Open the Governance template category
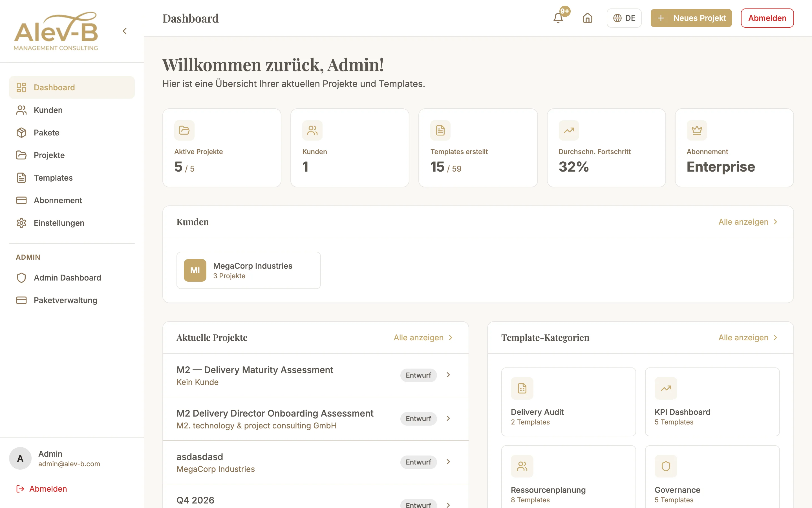Image resolution: width=812 pixels, height=508 pixels. pyautogui.click(x=712, y=477)
